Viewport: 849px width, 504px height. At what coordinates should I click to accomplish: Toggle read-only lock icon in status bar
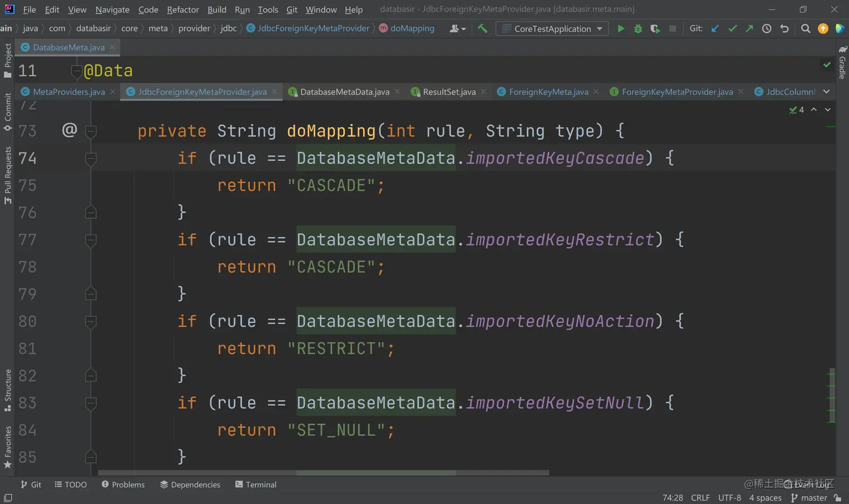tap(838, 498)
